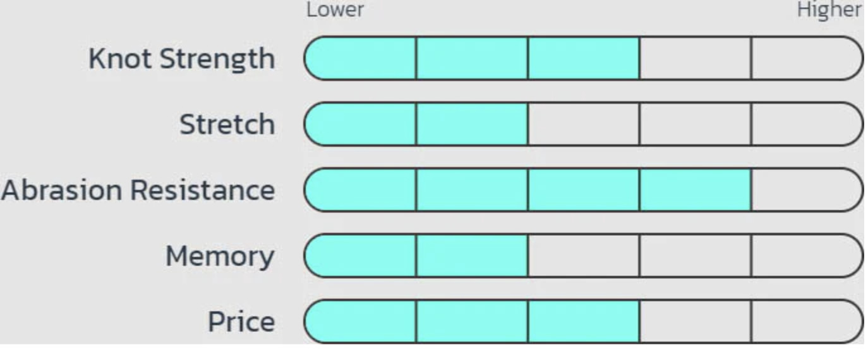
Task: Select the fourth segment of Memory bar
Action: point(695,255)
